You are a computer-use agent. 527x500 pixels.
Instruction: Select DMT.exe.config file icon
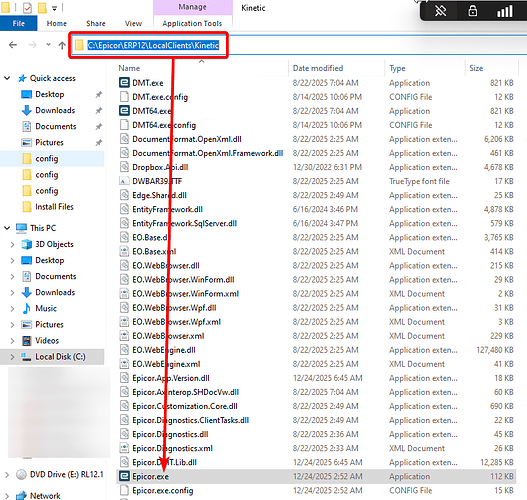pyautogui.click(x=124, y=97)
